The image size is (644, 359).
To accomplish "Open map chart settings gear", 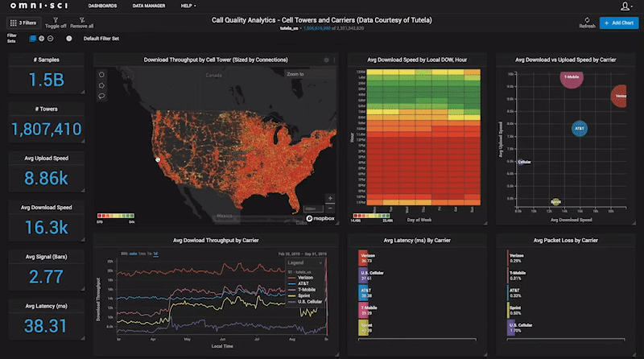I will 327,60.
